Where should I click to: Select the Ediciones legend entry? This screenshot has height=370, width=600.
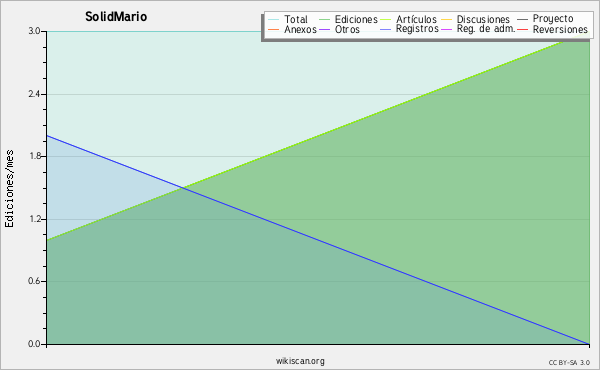click(x=348, y=19)
